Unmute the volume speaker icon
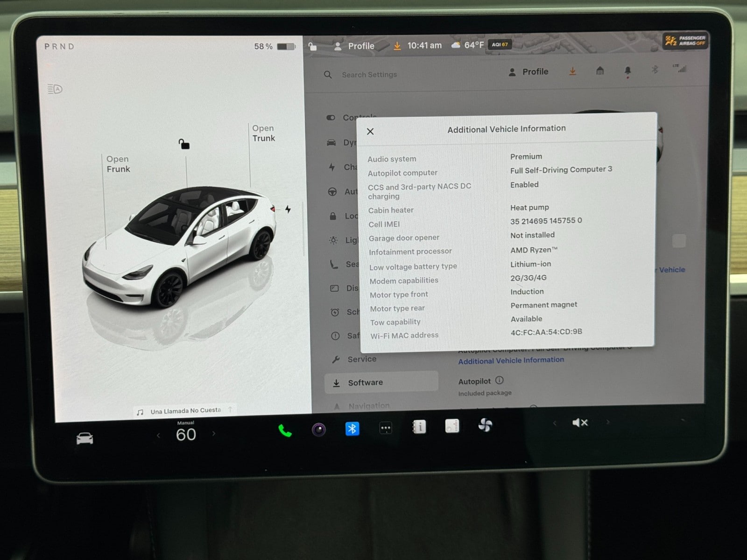 tap(580, 423)
